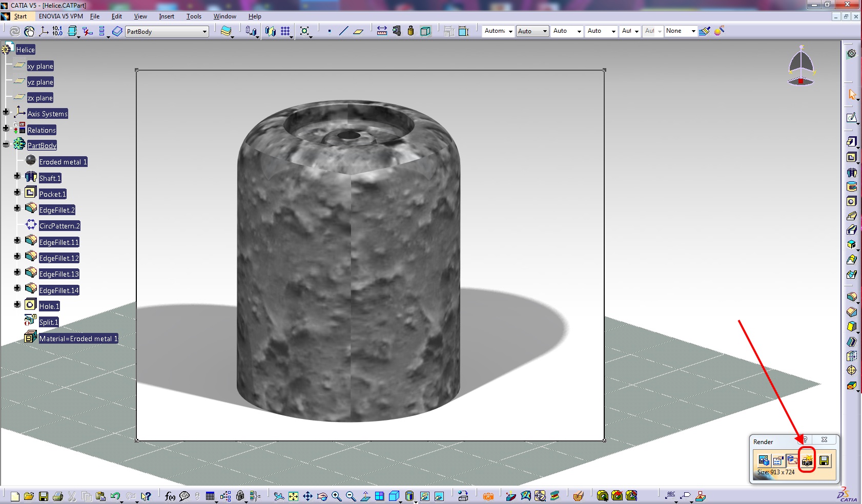Select the Pocket tool in the right toolbar
The width and height of the screenshot is (862, 504).
[x=851, y=157]
